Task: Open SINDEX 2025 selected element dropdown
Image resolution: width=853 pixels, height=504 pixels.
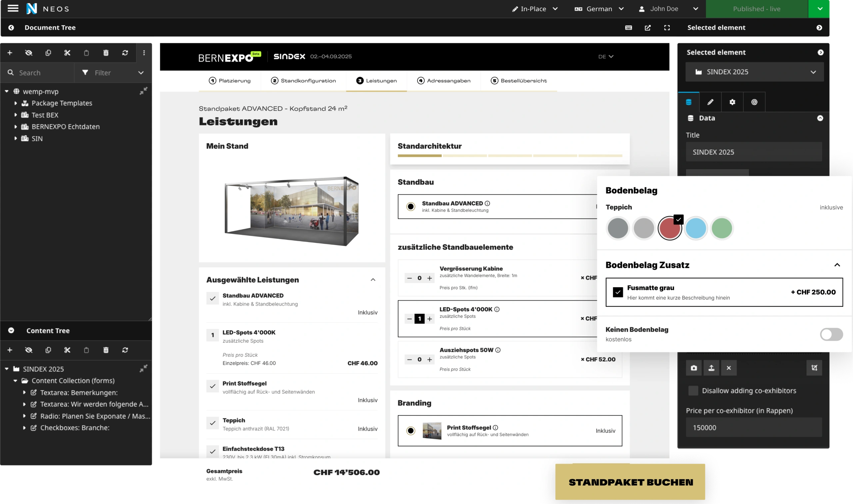Action: (754, 72)
